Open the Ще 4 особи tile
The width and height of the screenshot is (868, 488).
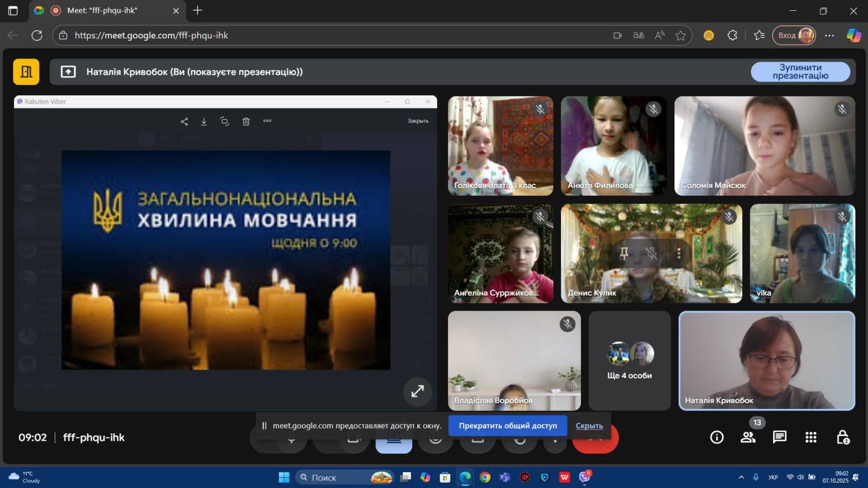[629, 361]
